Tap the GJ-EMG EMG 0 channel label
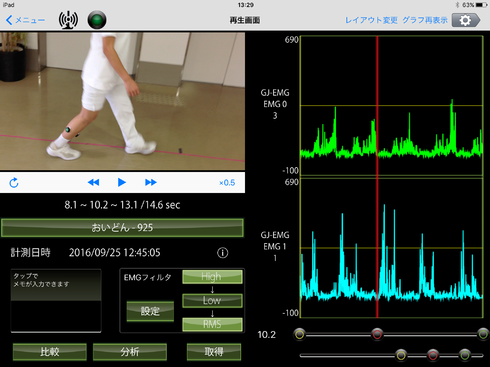 coord(275,104)
